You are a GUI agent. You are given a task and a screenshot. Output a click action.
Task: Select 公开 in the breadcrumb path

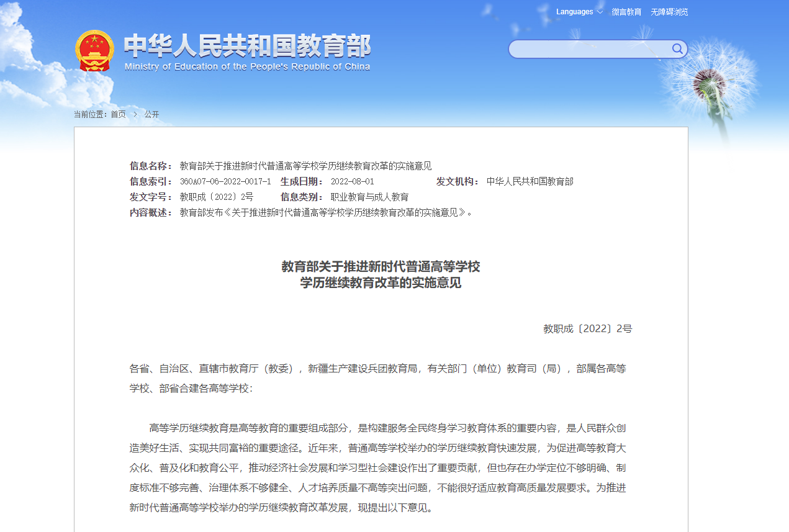coord(151,114)
